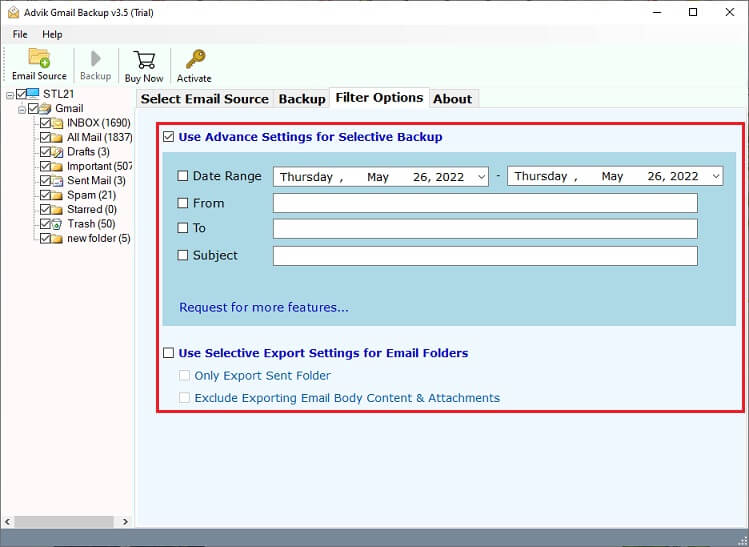Select the Important (507 tree row
749x547 pixels.
(x=99, y=166)
